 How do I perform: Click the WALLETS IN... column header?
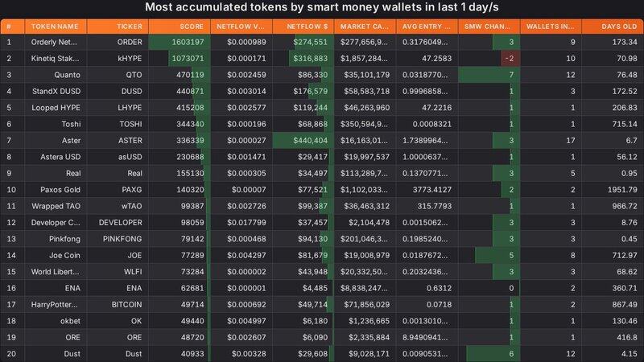pos(551,27)
